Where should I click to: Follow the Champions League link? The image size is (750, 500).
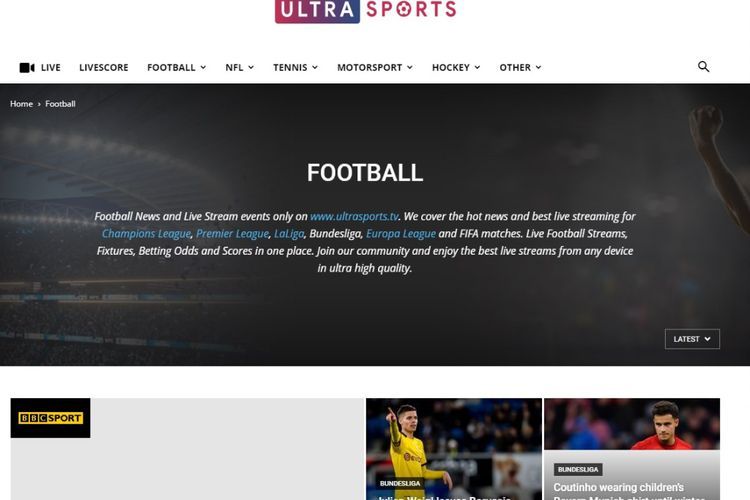[x=146, y=233]
